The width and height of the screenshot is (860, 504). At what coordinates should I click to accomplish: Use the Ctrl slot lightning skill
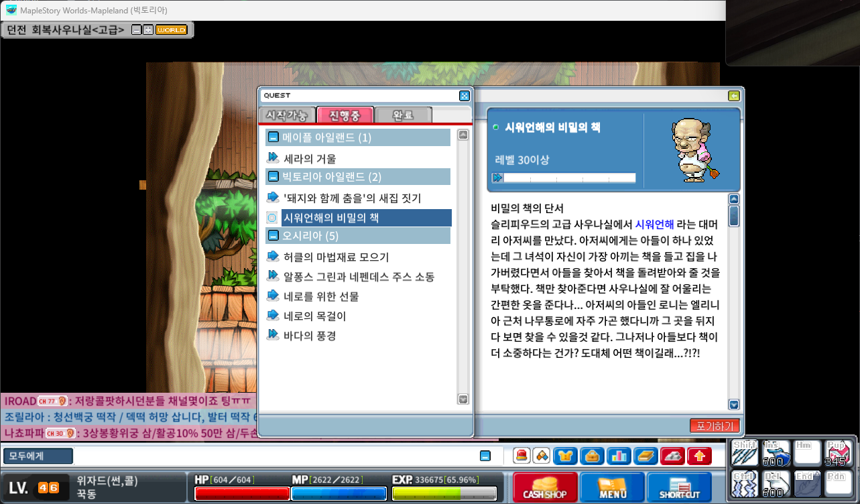(745, 484)
